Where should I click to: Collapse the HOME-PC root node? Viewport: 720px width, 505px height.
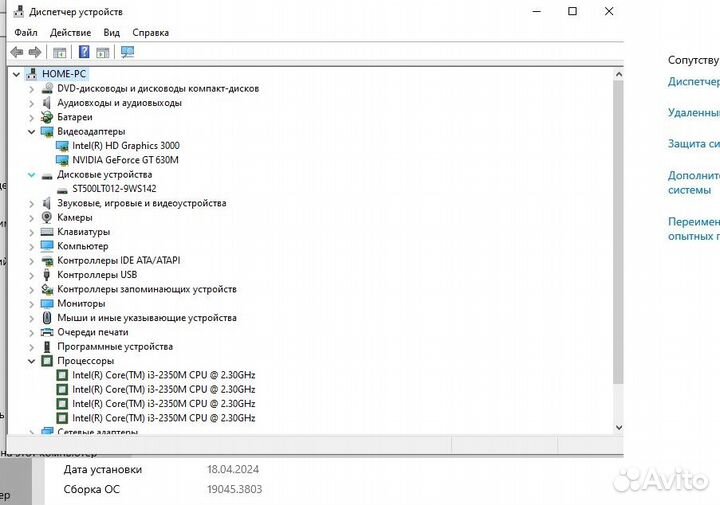(17, 74)
